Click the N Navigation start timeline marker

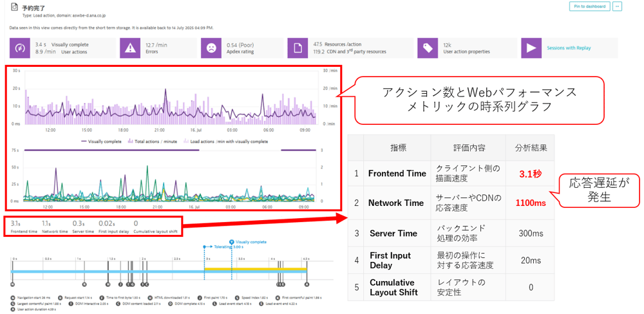click(x=12, y=284)
